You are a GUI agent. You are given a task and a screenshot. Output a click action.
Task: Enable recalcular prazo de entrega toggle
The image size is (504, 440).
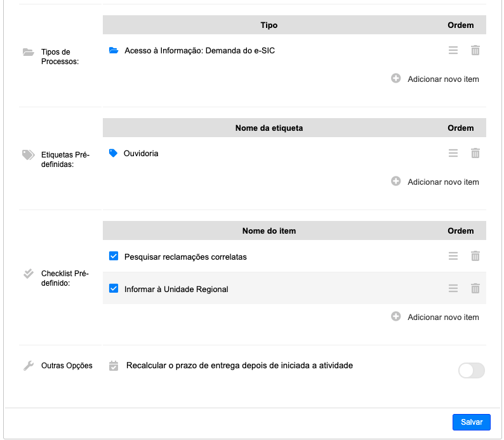coord(471,371)
